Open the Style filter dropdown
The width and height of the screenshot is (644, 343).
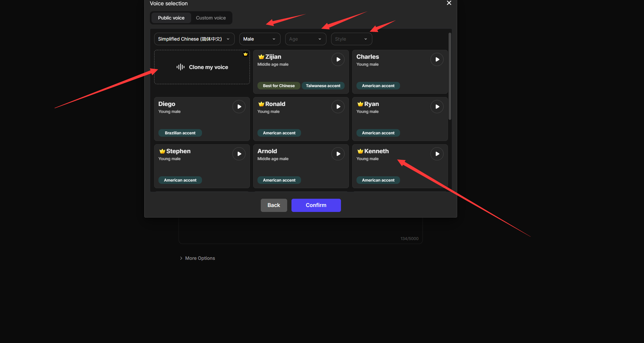(x=351, y=39)
